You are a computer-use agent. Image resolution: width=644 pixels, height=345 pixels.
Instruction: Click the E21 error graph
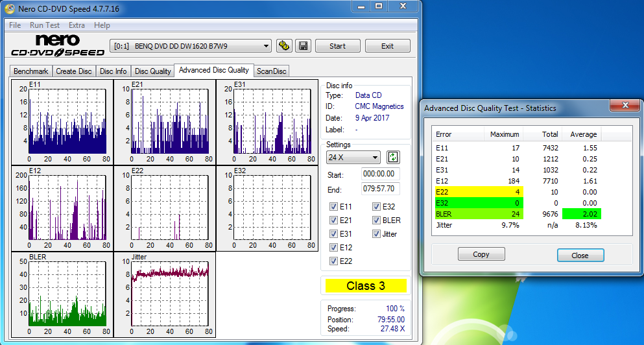click(165, 122)
